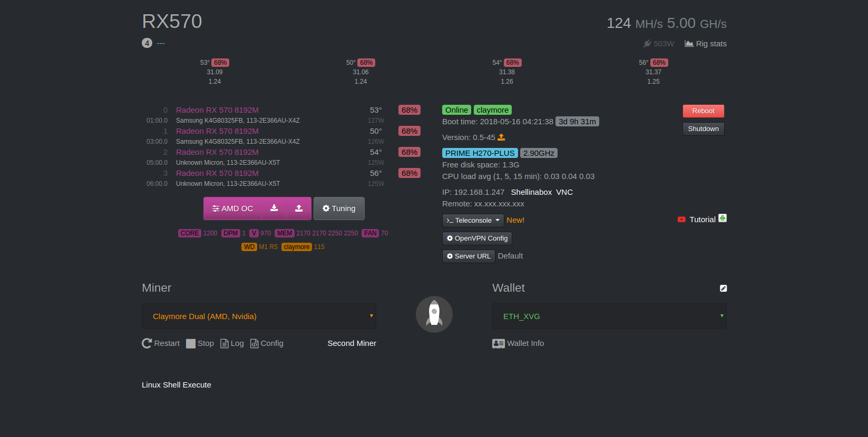This screenshot has width=868, height=437.
Task: Click the New! label beside Teleconsole
Action: click(x=515, y=220)
